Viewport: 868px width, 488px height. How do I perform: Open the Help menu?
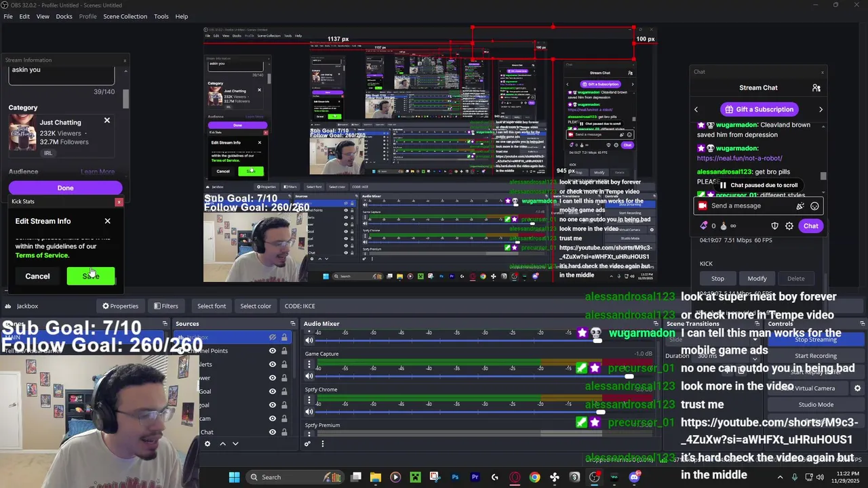click(182, 16)
